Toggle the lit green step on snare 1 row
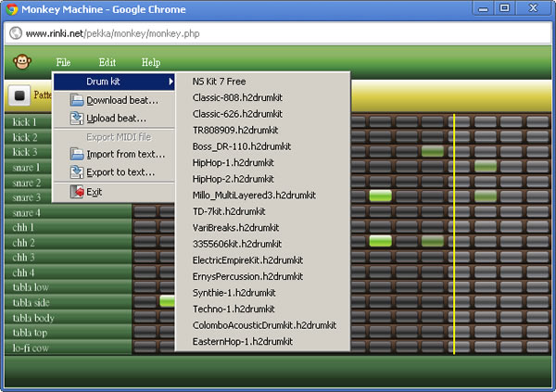 (486, 167)
